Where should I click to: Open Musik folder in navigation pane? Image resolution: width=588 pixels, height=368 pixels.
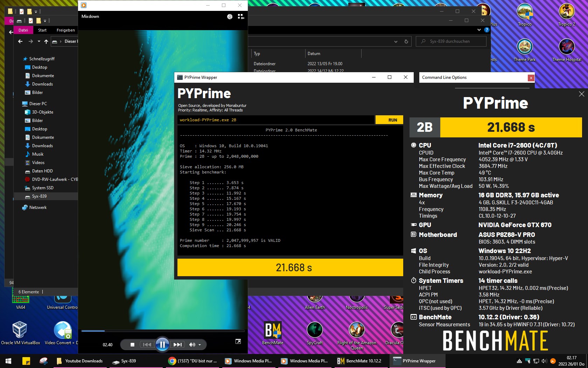point(37,154)
